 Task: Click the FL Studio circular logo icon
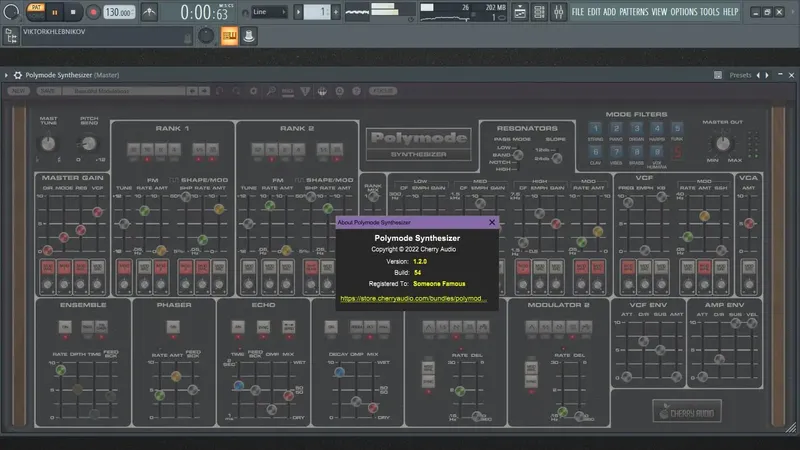coord(11,12)
